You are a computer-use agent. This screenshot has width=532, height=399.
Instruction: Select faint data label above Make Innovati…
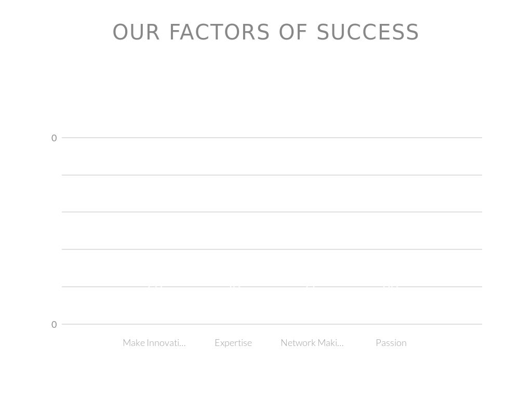coord(155,285)
